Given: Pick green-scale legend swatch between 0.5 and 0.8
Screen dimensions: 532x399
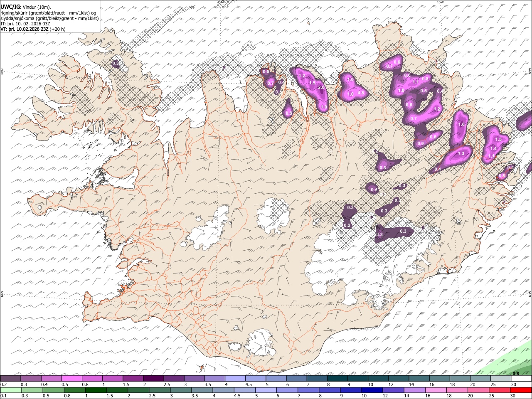Looking at the screenshot, I should 53,390.
